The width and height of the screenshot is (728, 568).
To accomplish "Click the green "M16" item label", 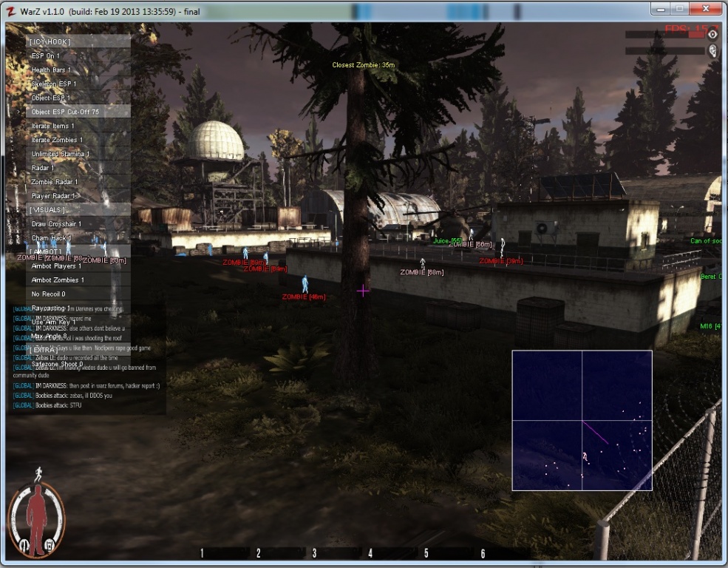I will 710,326.
